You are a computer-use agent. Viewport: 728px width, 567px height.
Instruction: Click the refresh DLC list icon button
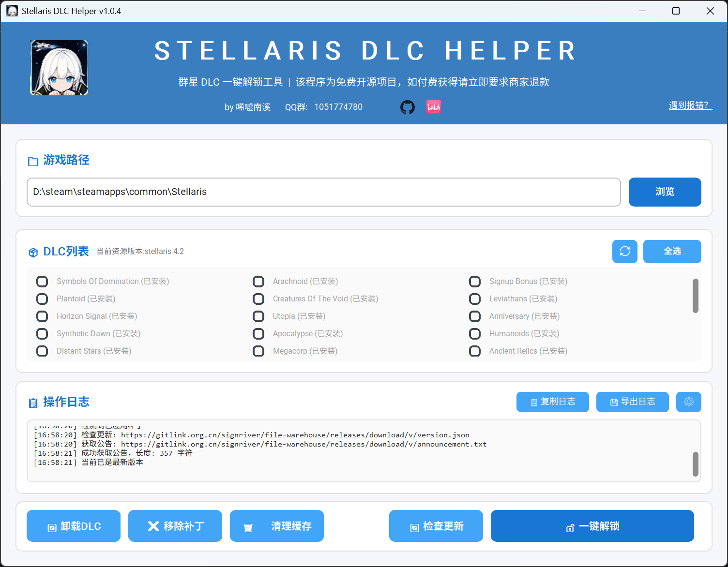tap(625, 252)
